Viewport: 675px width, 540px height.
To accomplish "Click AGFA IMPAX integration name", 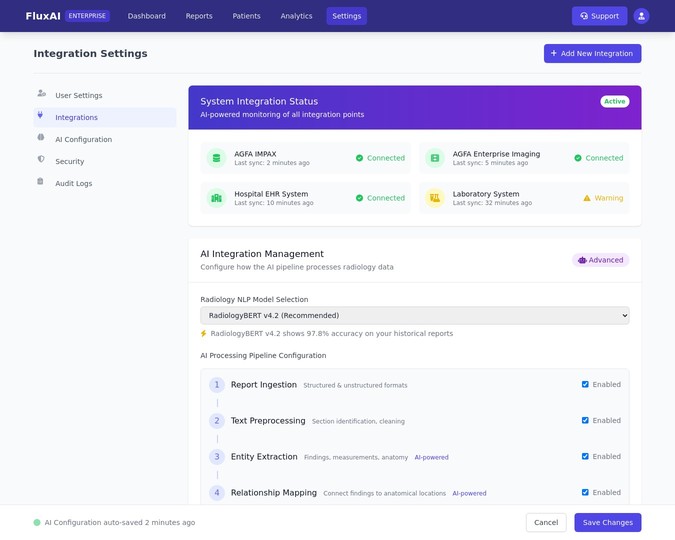I will [255, 154].
